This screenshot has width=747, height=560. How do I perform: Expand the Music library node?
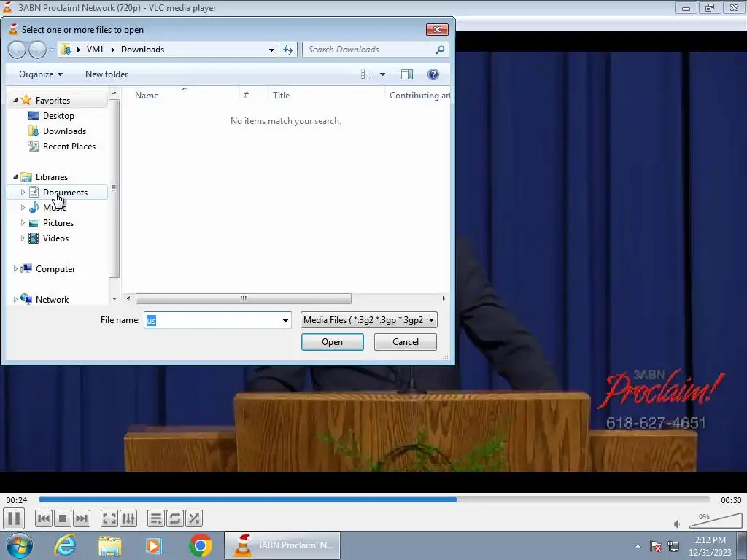pos(23,208)
